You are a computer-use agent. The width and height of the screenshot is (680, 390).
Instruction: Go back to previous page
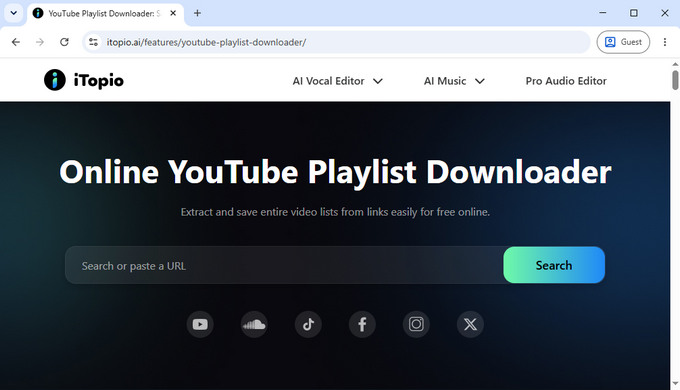(x=16, y=42)
